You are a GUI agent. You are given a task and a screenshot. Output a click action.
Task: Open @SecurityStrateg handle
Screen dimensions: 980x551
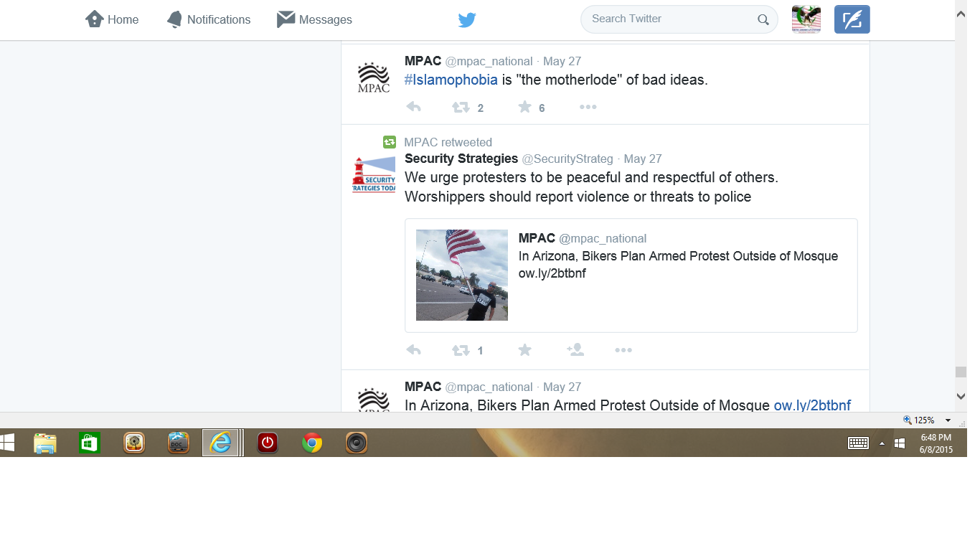567,159
